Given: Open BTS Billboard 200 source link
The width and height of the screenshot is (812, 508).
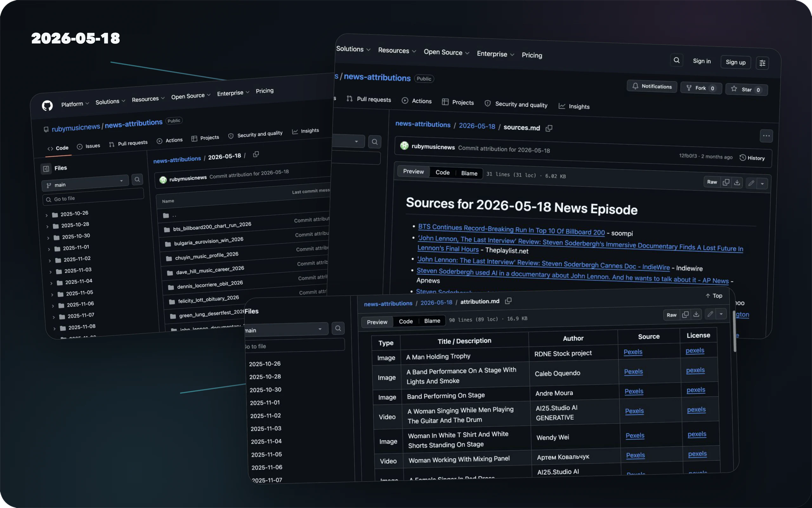Looking at the screenshot, I should pyautogui.click(x=511, y=230).
